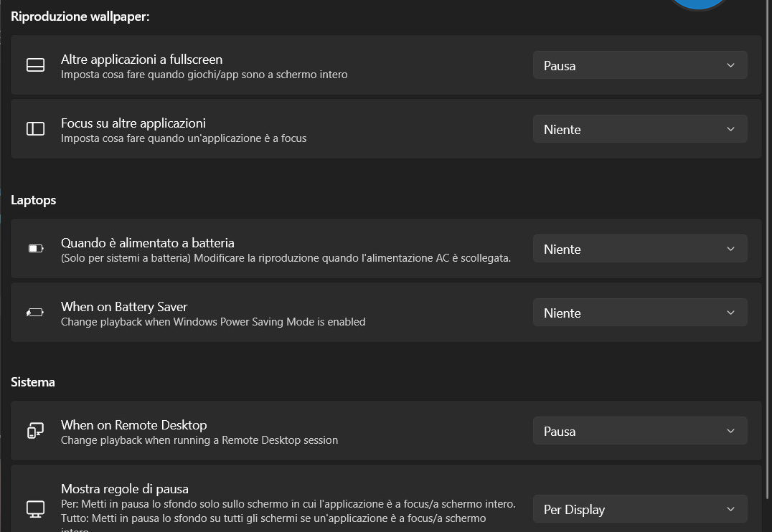Image resolution: width=772 pixels, height=532 pixels.
Task: Open the fullscreen applications Pausa dropdown
Action: click(639, 65)
